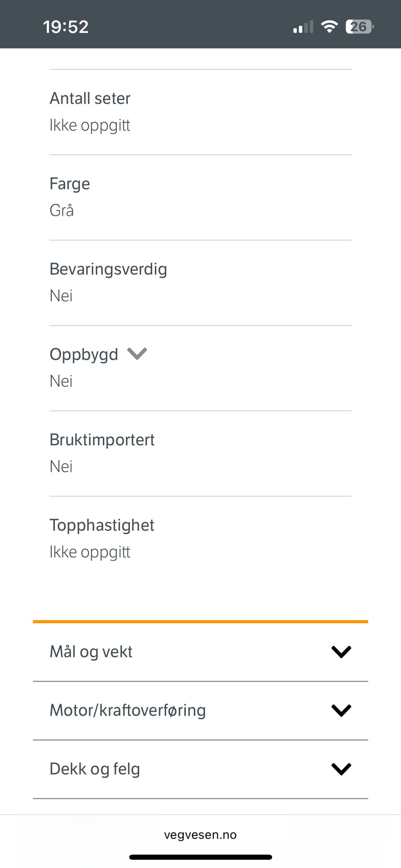The height and width of the screenshot is (868, 401).
Task: Click the Dekk og felg chevron arrow
Action: (x=341, y=769)
